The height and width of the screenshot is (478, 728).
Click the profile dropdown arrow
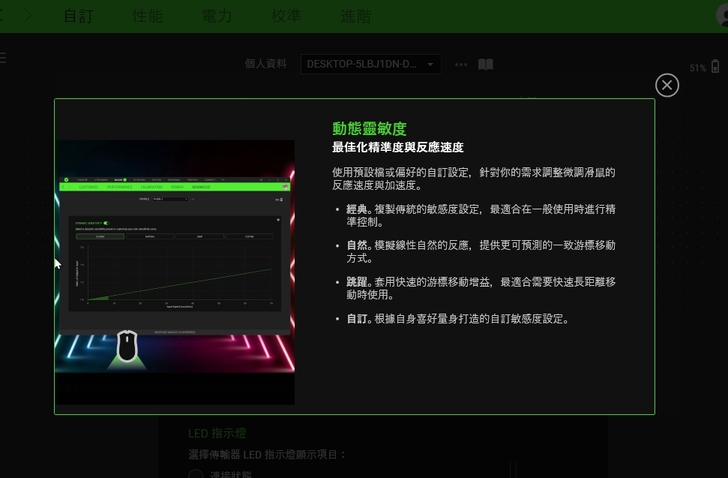430,64
